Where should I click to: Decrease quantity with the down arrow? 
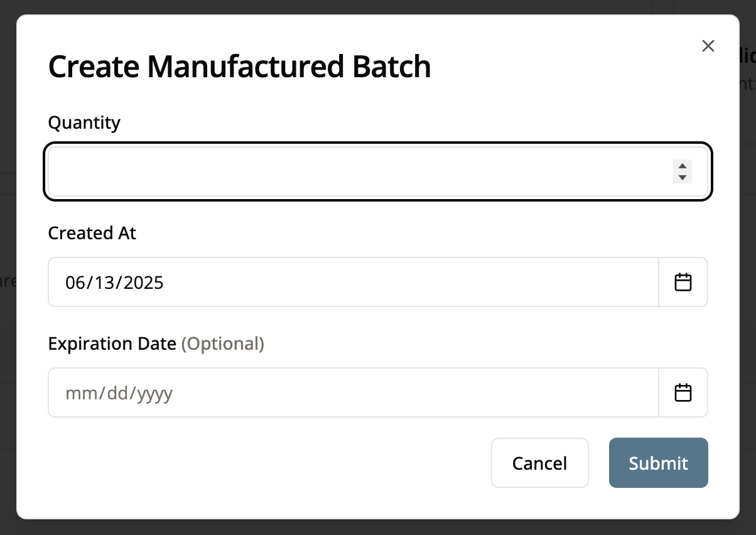tap(683, 178)
